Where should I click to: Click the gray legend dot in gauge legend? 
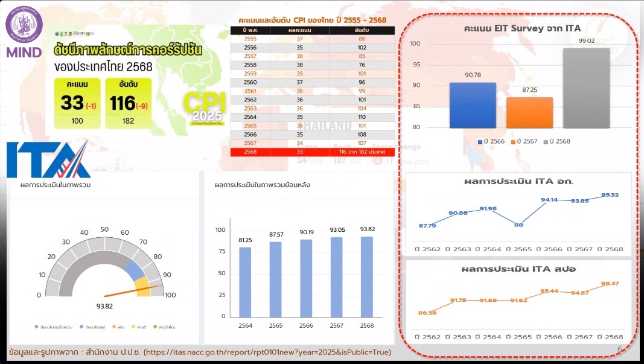[x=36, y=327]
